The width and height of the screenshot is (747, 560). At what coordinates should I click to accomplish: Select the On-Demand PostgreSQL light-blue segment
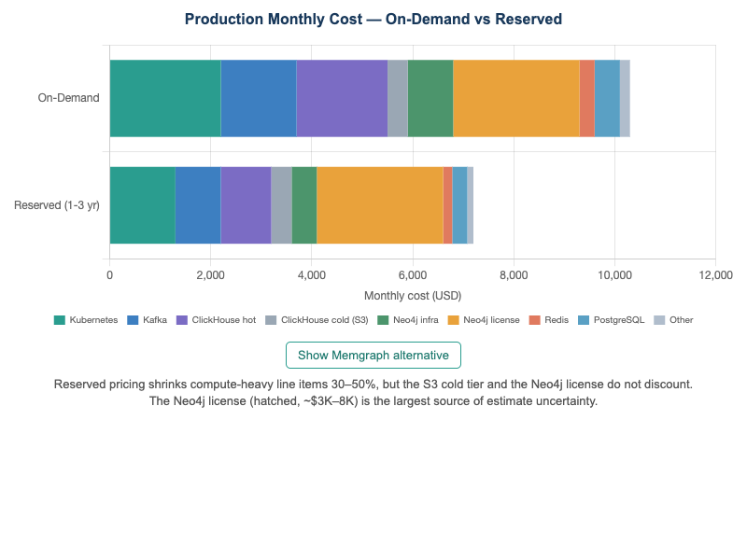tap(608, 99)
